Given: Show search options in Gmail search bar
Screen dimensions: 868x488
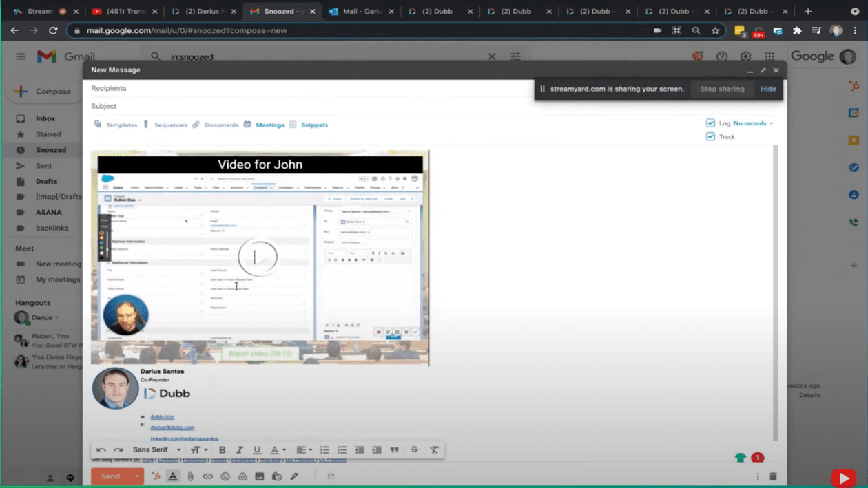Looking at the screenshot, I should pyautogui.click(x=515, y=56).
